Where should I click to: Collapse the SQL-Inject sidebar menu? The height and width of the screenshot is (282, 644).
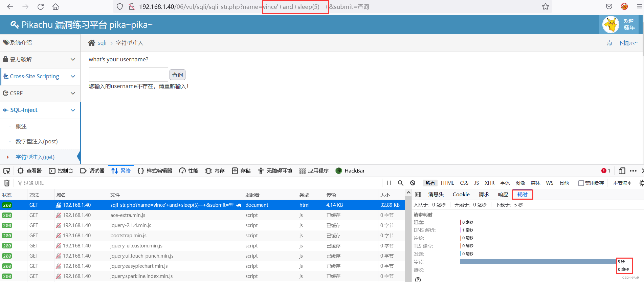pos(40,110)
